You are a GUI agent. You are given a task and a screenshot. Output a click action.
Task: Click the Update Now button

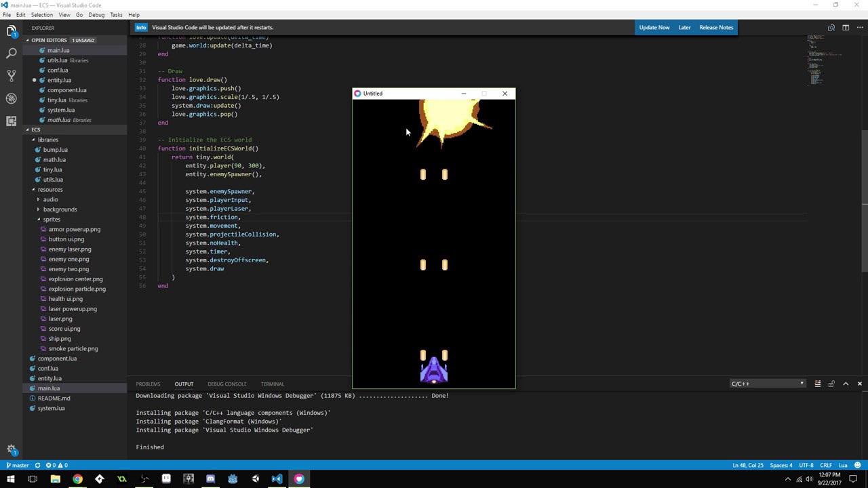coord(654,28)
